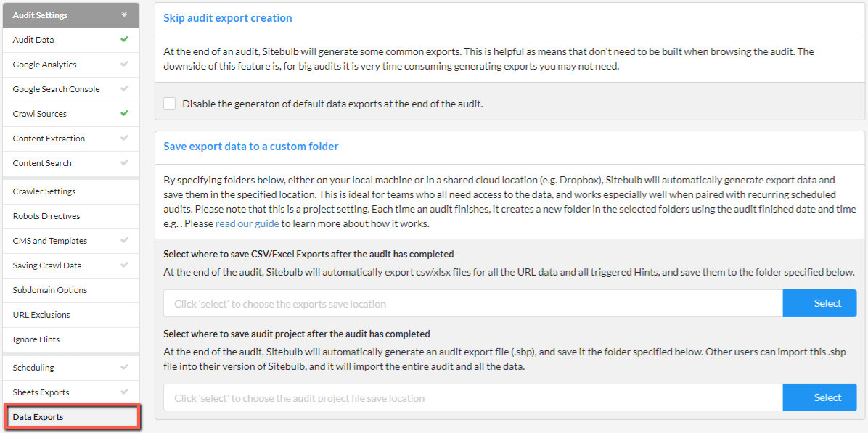Click Select for audit project file location
The width and height of the screenshot is (868, 433).
(x=820, y=397)
